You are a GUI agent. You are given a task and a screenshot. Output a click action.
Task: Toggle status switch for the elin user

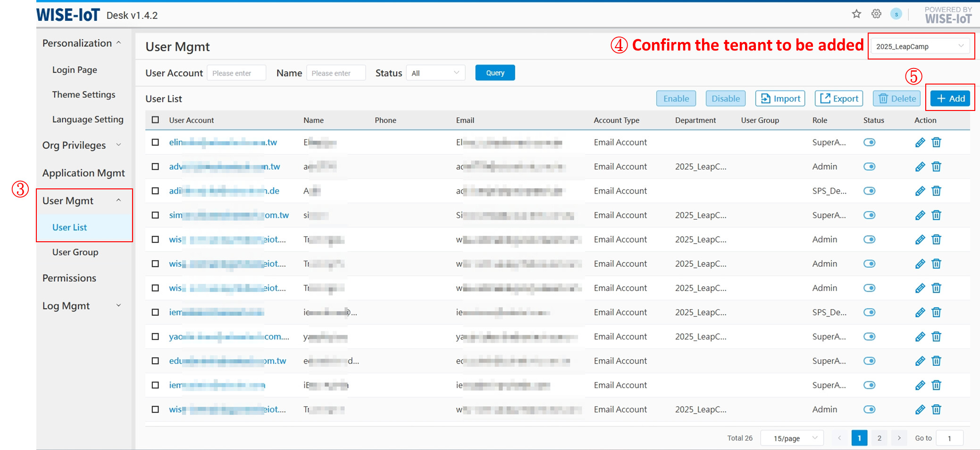(x=870, y=143)
